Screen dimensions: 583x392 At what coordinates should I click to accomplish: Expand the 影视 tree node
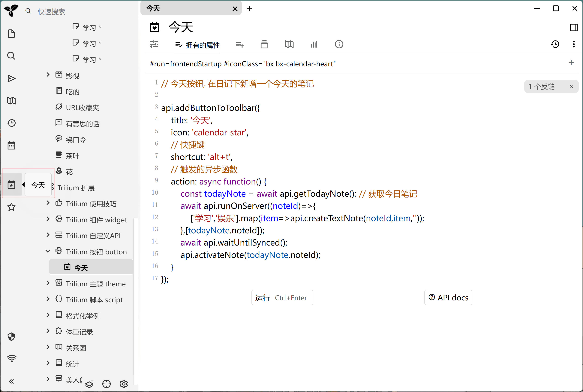(x=48, y=75)
